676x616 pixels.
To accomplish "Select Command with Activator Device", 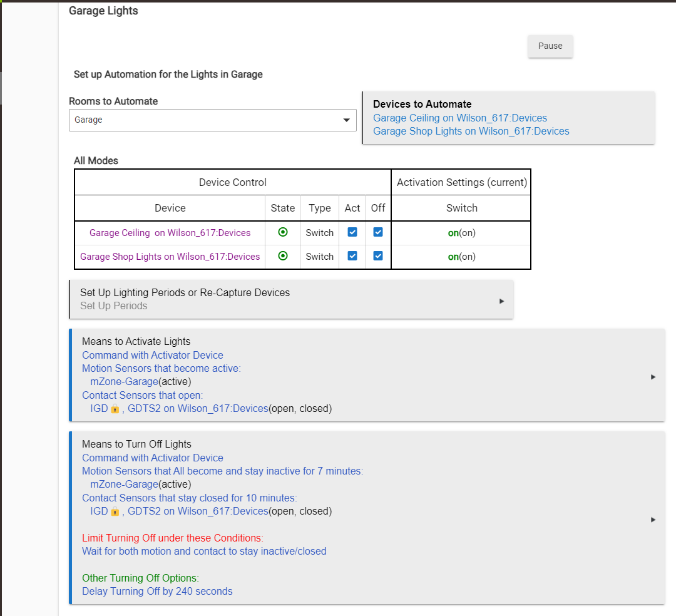I will (152, 355).
